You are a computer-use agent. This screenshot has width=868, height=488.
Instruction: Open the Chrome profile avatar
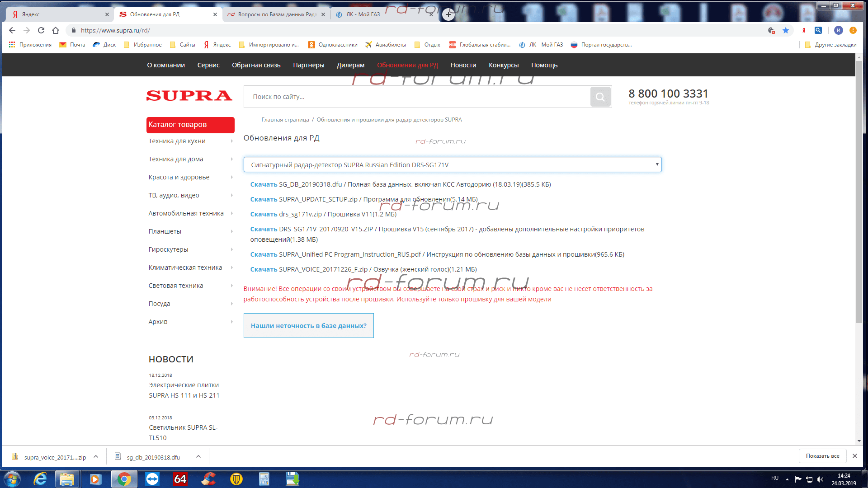839,30
